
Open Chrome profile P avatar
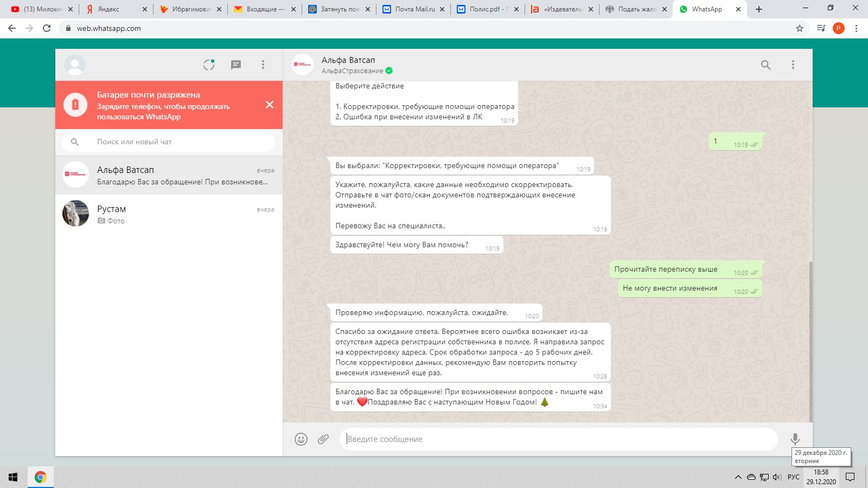pos(839,28)
